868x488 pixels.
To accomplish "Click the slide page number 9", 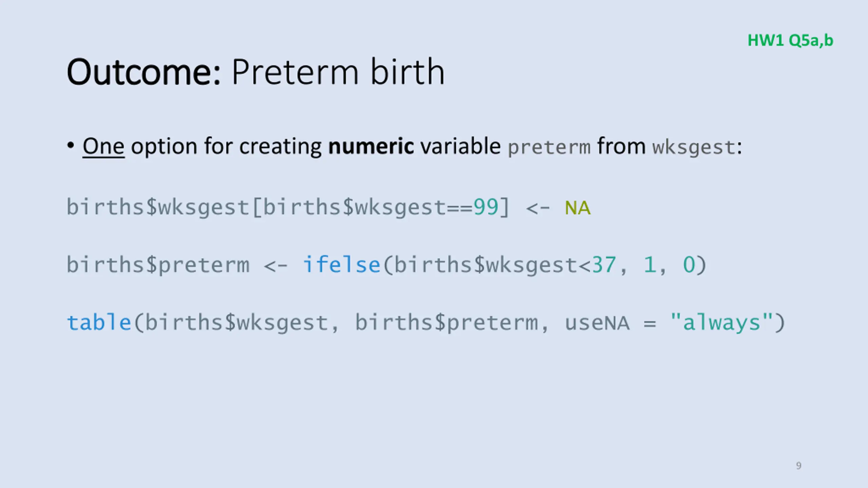I will pyautogui.click(x=799, y=466).
